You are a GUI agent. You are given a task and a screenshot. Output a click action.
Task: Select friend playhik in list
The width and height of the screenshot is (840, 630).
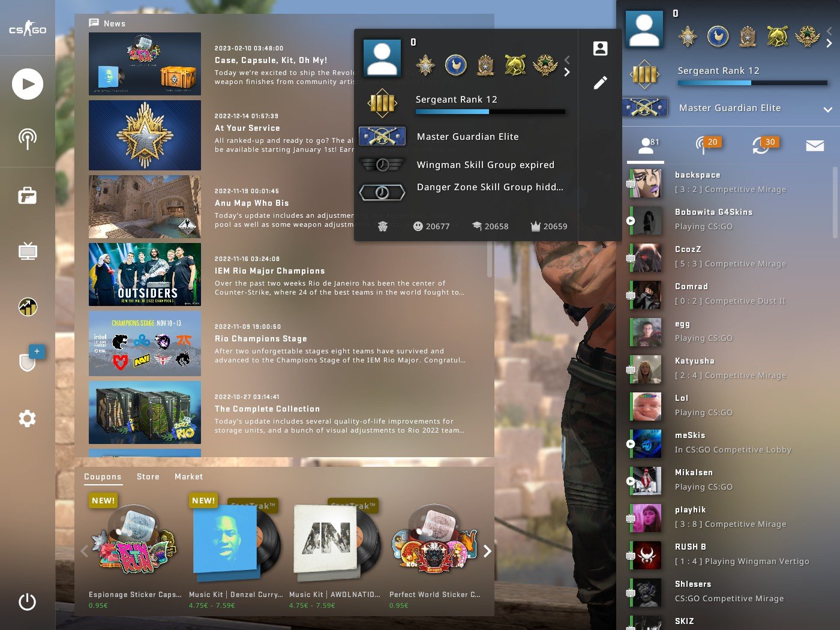[x=727, y=518]
